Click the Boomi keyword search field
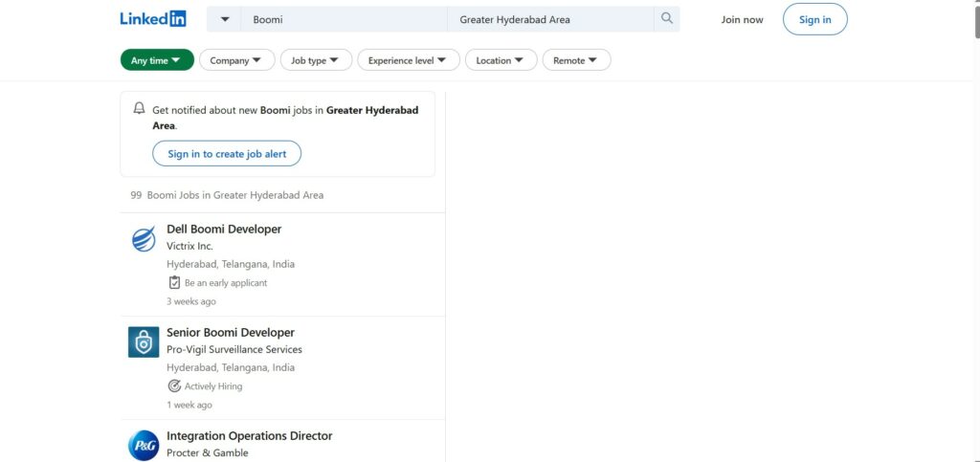This screenshot has height=462, width=980. pyautogui.click(x=343, y=19)
